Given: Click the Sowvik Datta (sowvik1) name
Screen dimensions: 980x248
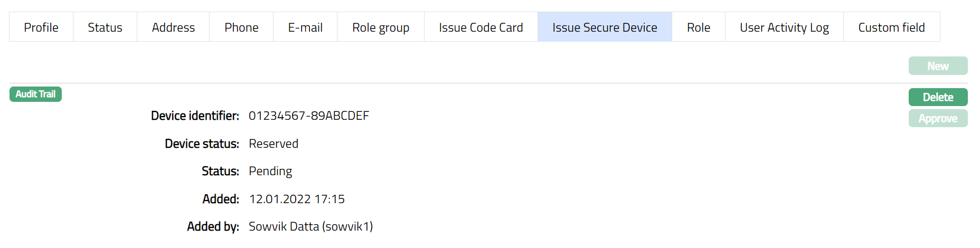Looking at the screenshot, I should tap(310, 226).
